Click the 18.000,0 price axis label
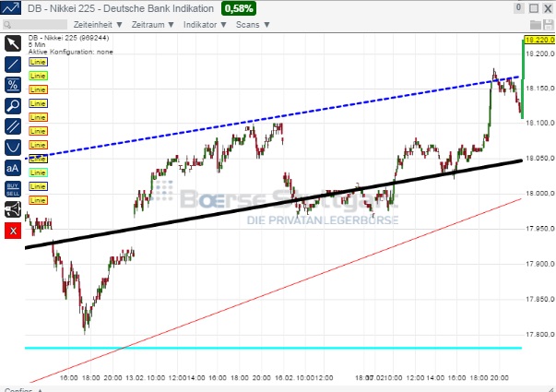Image resolution: width=556 pixels, height=392 pixels. pos(539,194)
